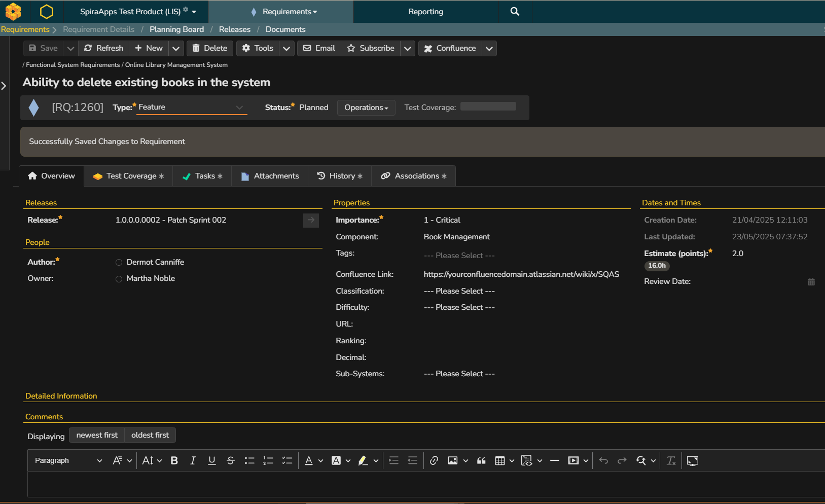This screenshot has width=825, height=504.
Task: Open the global search magnifier icon
Action: click(515, 11)
